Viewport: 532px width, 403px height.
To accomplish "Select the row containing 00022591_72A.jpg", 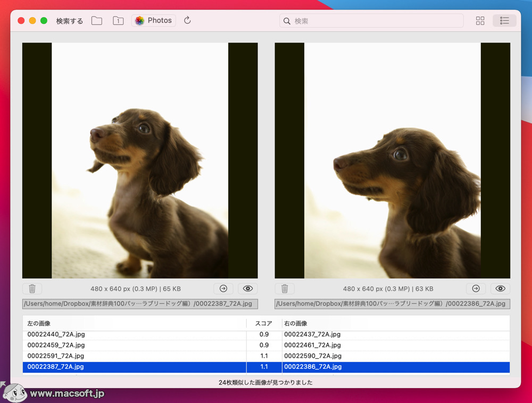I will 106,356.
